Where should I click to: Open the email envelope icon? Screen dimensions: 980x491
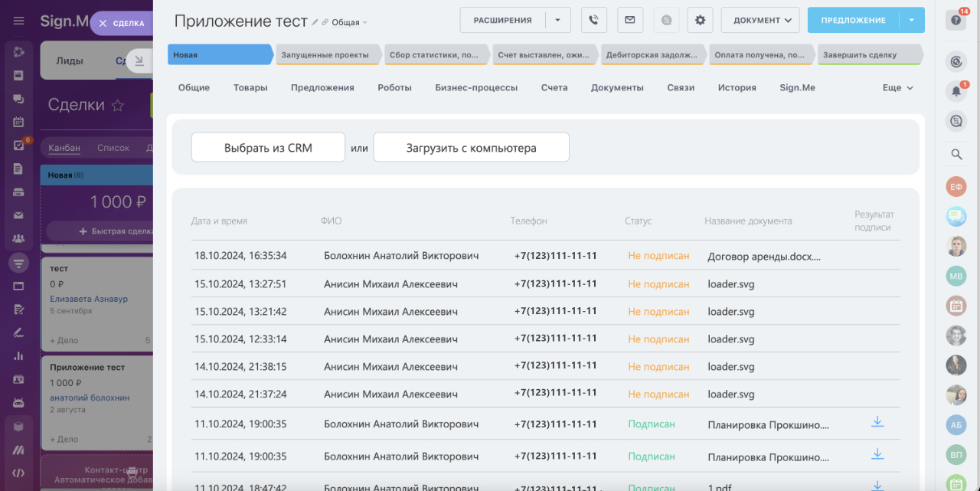click(629, 20)
